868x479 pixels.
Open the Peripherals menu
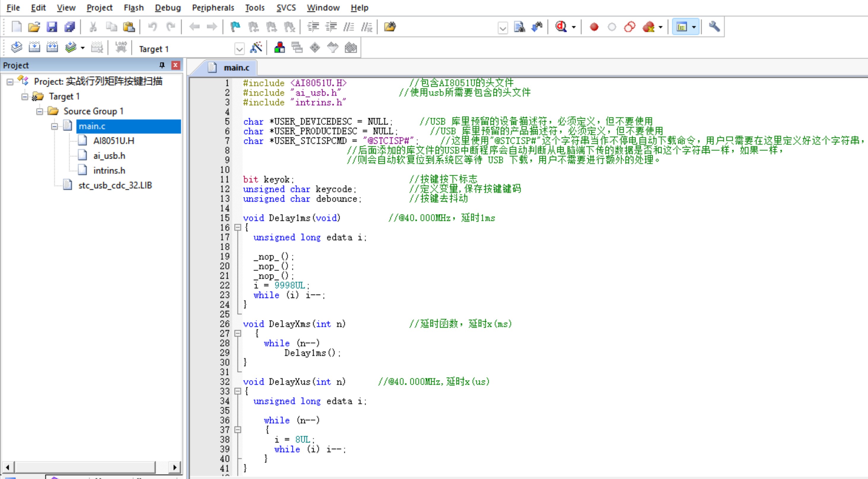[x=213, y=7]
